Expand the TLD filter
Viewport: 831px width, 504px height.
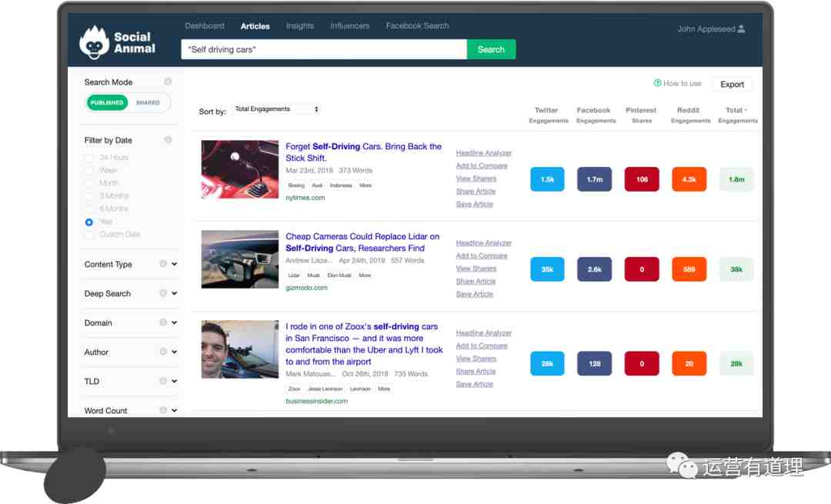(175, 381)
